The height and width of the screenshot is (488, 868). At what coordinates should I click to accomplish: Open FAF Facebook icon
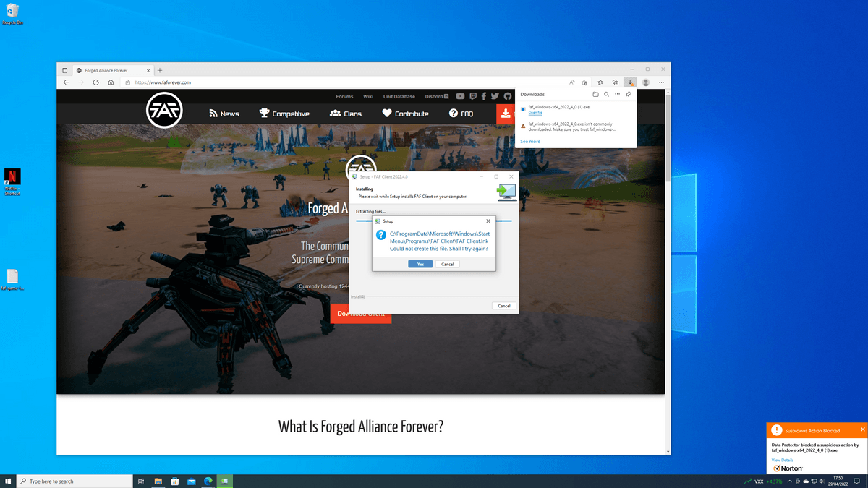pos(485,96)
